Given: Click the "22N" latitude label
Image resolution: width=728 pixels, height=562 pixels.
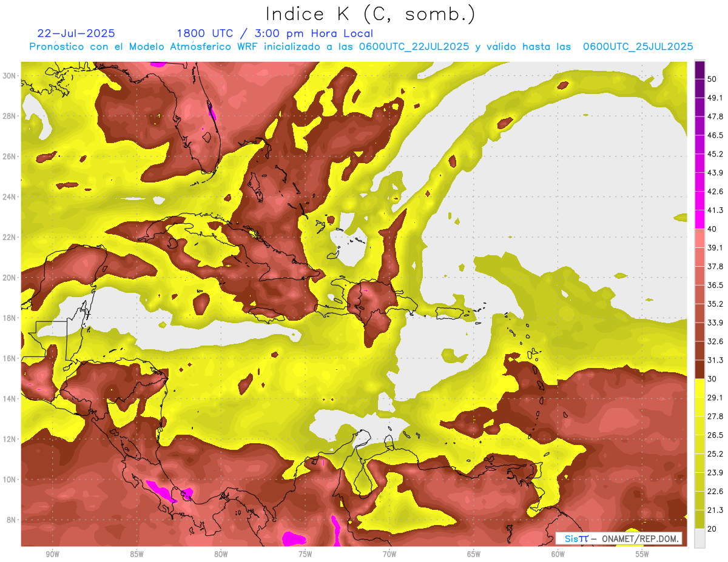Looking at the screenshot, I should click(10, 237).
